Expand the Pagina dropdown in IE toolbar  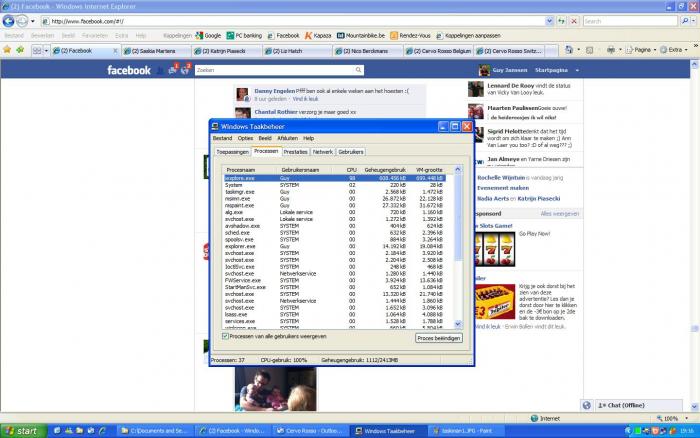pyautogui.click(x=644, y=49)
